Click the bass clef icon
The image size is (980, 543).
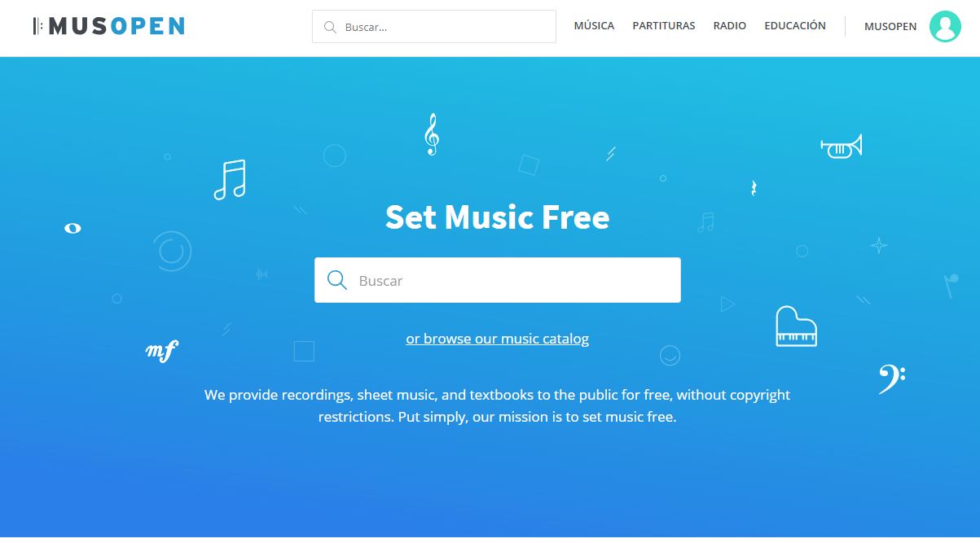[x=891, y=379]
